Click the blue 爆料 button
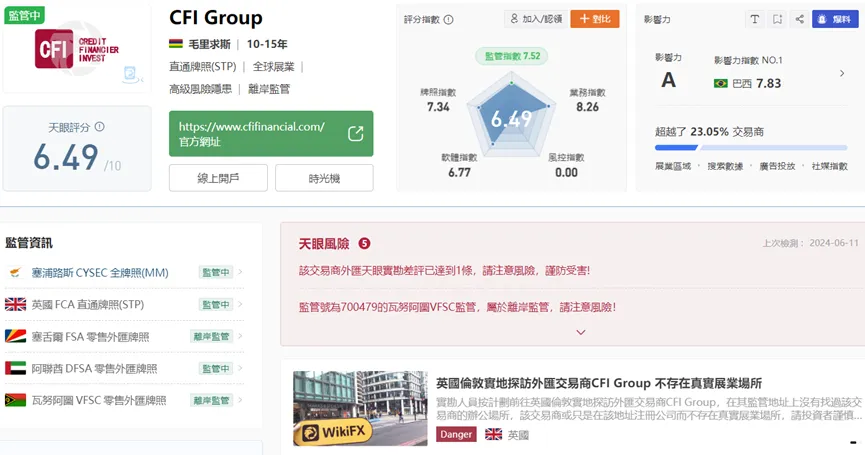The width and height of the screenshot is (865, 455). coord(835,19)
